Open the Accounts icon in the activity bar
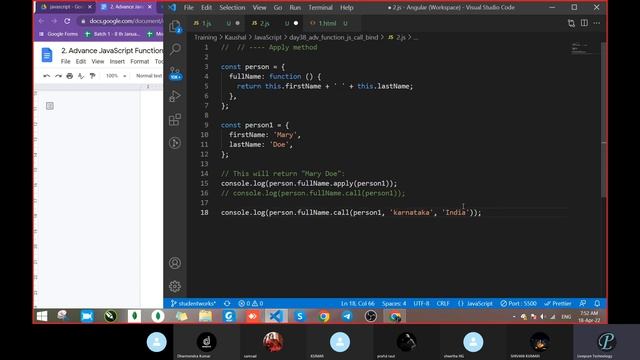Image resolution: width=640 pixels, height=360 pixels. coord(175,263)
